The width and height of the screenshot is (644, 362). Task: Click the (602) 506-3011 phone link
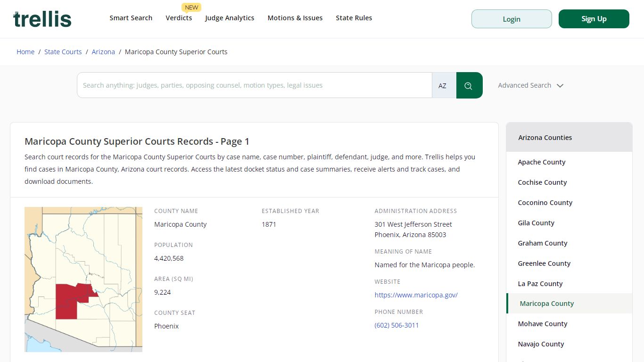pos(397,325)
